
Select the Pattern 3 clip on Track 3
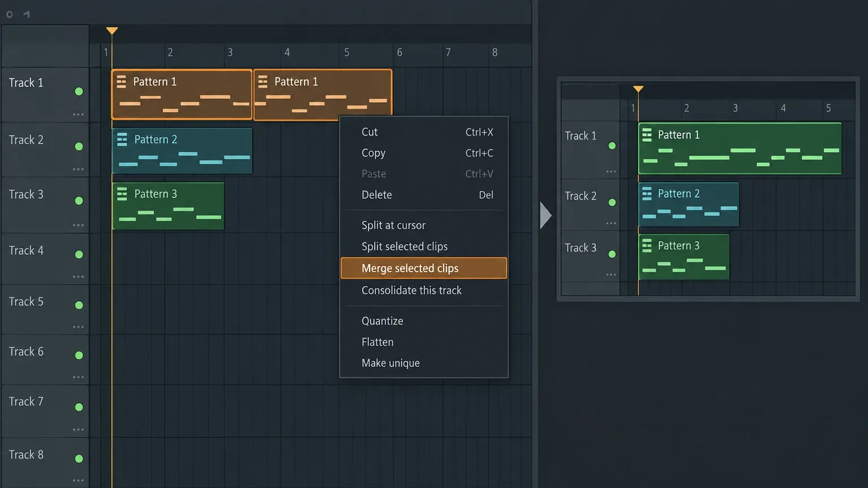(x=168, y=206)
